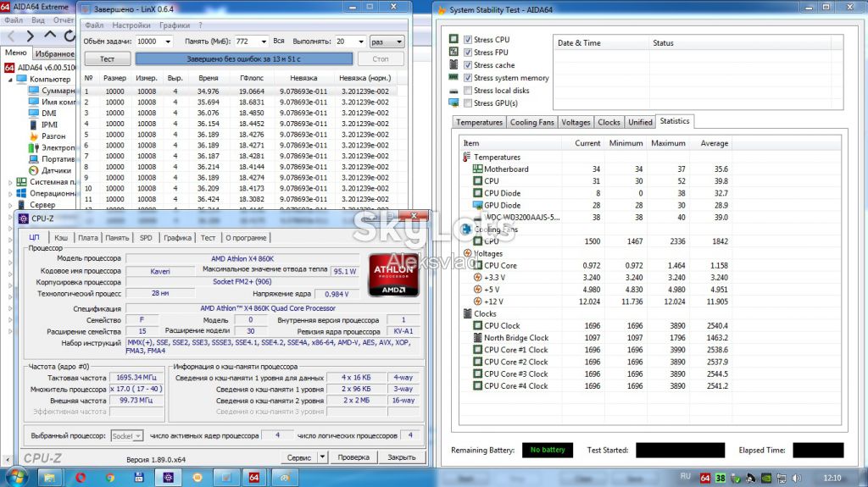Open the Выбранный процессор Socket dropdown
Screen dimensions: 868x487
[127, 436]
